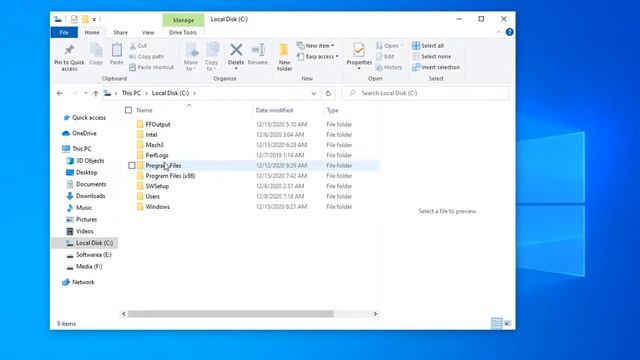Click Open in the Open group
640x360 pixels.
(x=388, y=46)
